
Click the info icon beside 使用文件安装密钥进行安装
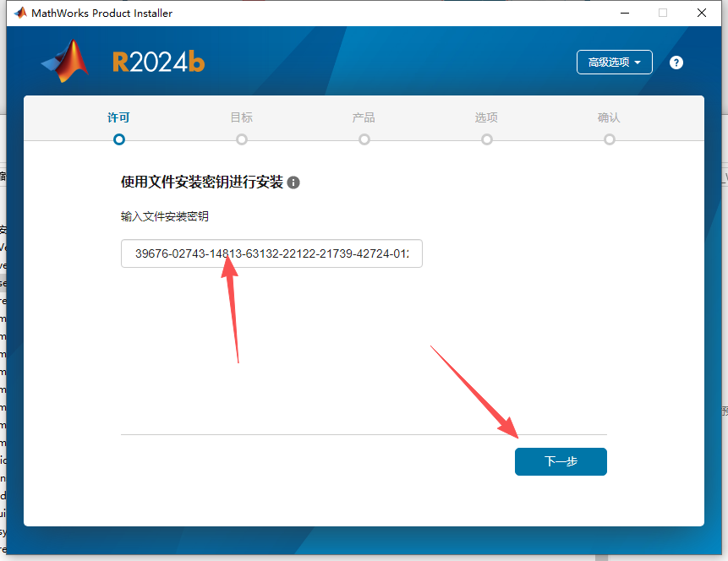(293, 182)
